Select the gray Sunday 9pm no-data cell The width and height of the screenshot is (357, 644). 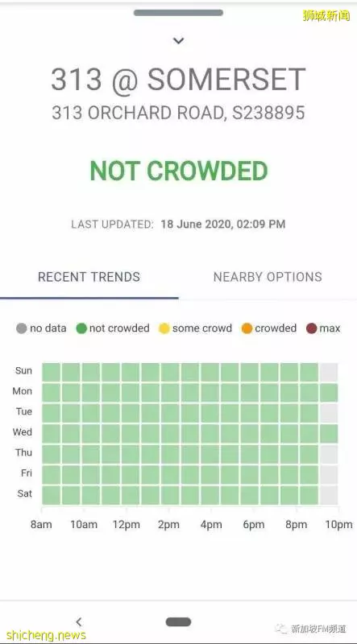tap(329, 372)
